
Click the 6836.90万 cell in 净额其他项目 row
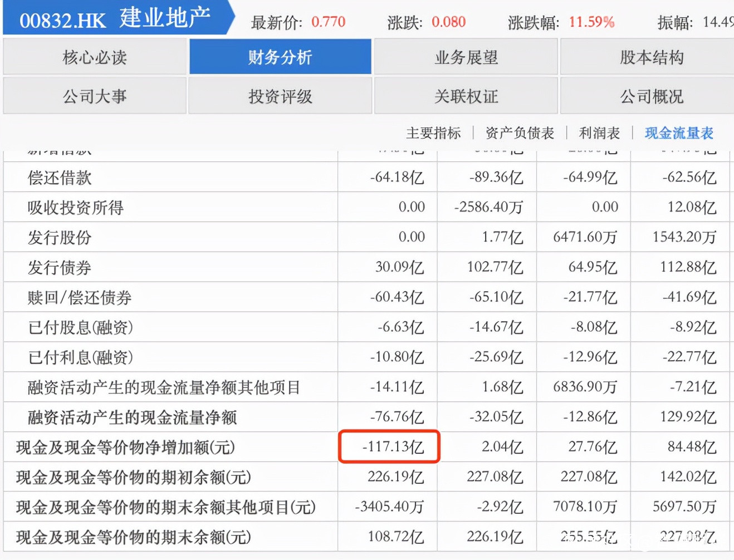[x=585, y=387]
